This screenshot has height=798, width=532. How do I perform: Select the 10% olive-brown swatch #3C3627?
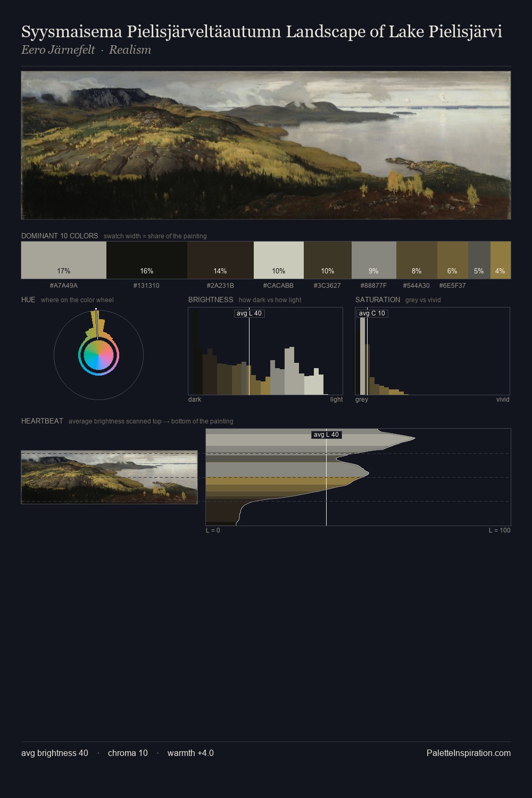click(328, 260)
